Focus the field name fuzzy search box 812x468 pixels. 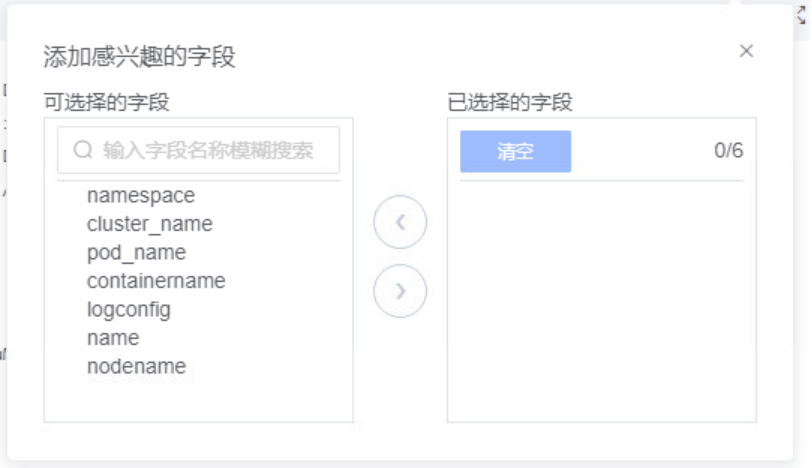click(x=208, y=150)
